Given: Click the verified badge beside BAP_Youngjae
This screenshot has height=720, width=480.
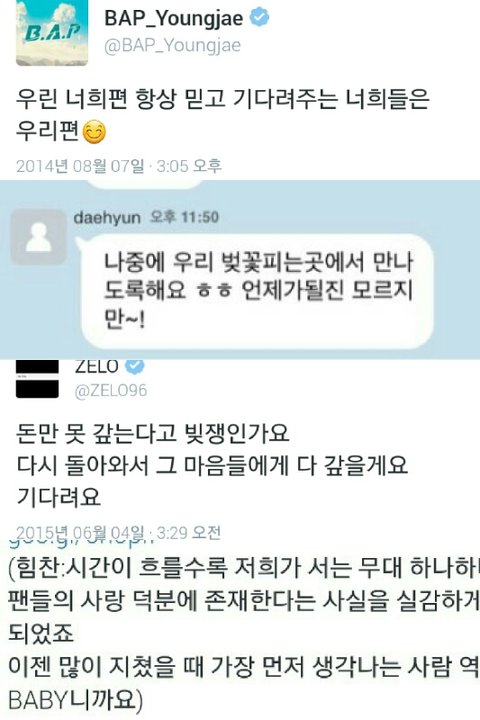Looking at the screenshot, I should (259, 17).
